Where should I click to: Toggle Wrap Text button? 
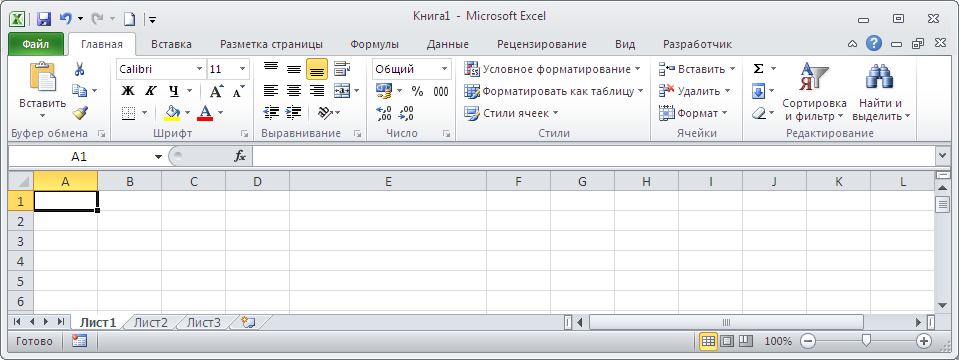click(342, 68)
